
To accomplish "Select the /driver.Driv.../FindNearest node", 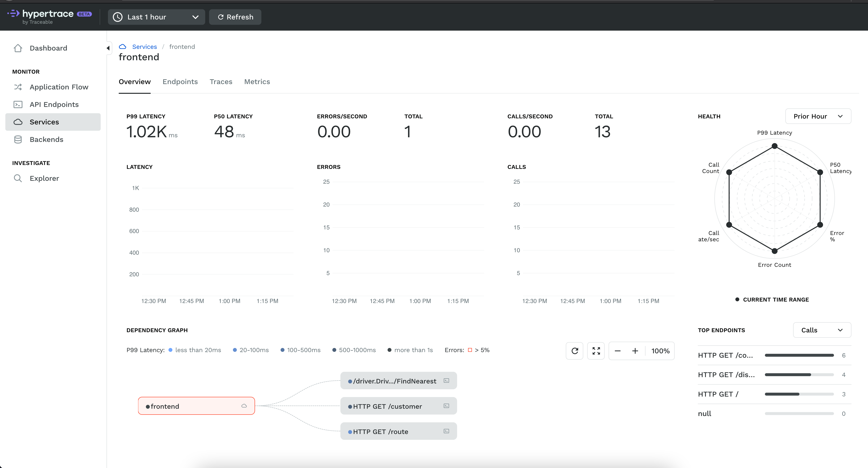I will pos(399,381).
